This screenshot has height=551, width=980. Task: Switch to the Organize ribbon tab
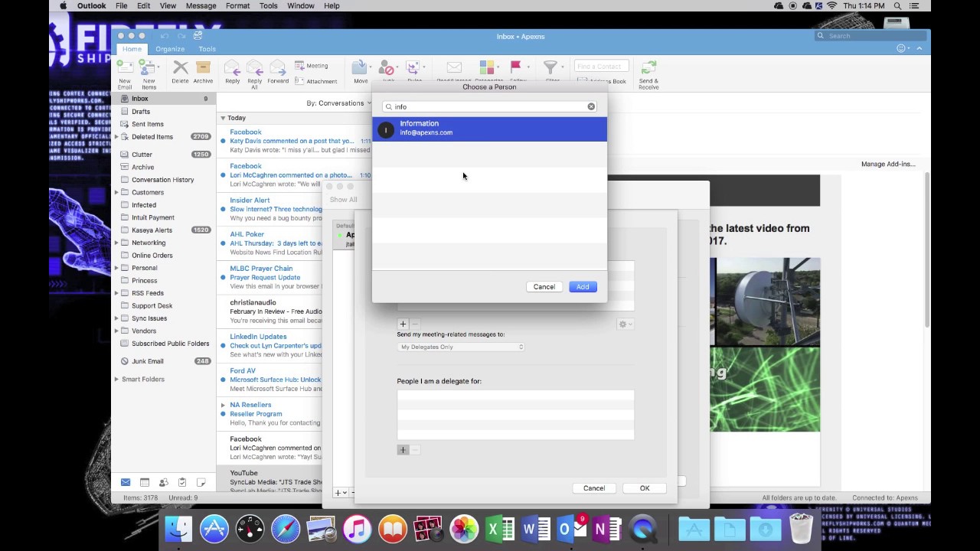170,49
